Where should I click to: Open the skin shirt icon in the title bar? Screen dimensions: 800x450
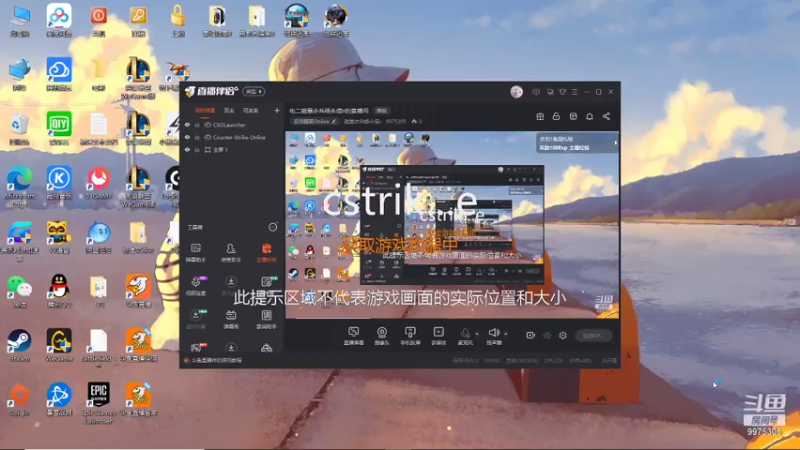[562, 92]
